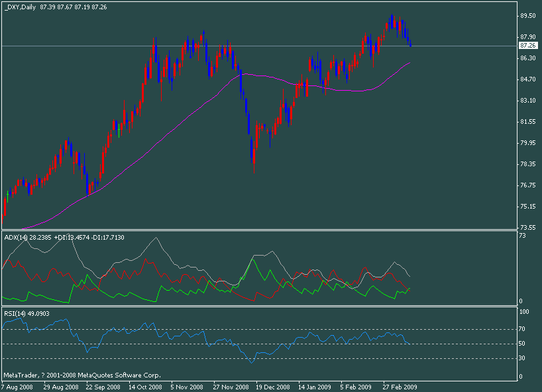542x392 pixels.
Task: Click the 73 value on ADX scale
Action: 522,235
